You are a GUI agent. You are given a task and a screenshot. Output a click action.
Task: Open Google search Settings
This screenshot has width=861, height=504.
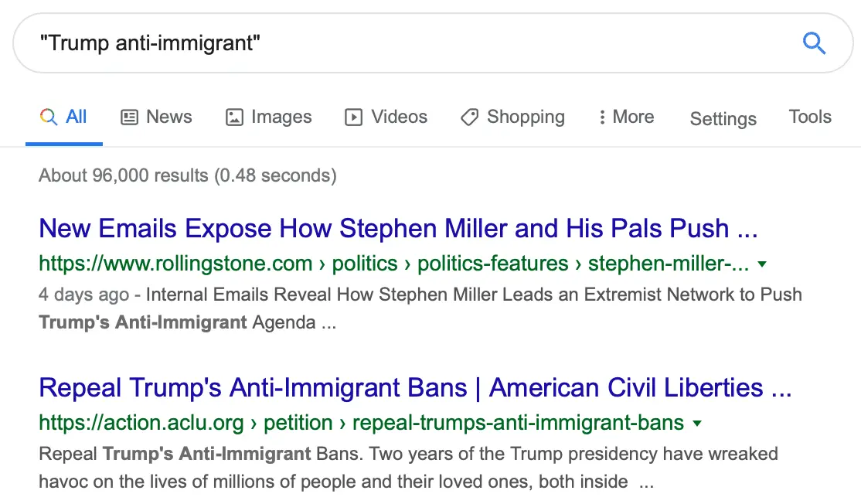[723, 119]
